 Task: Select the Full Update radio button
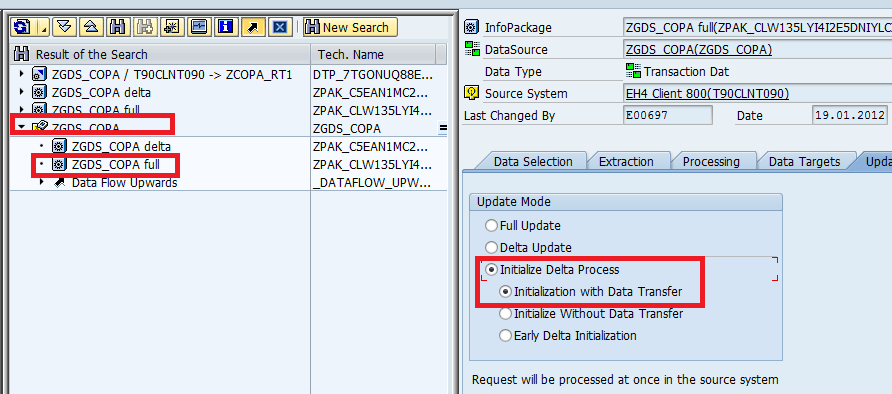point(491,226)
